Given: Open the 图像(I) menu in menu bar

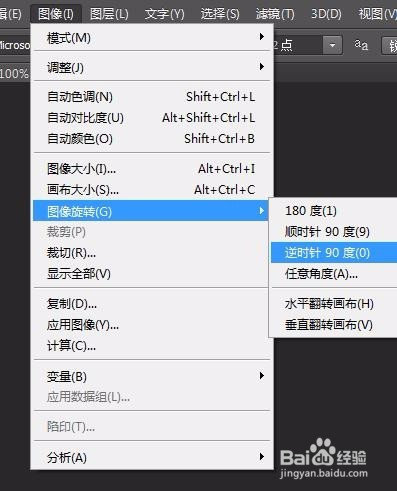Looking at the screenshot, I should pos(56,14).
